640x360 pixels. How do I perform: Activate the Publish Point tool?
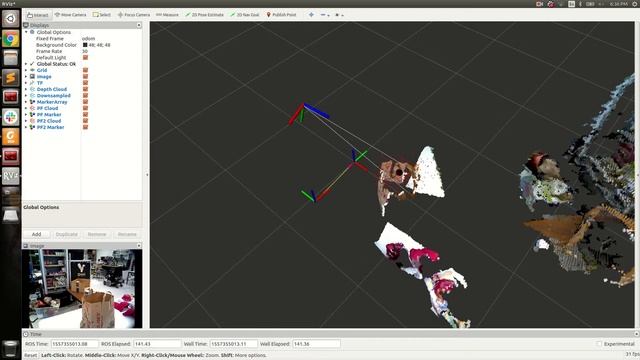click(x=281, y=15)
